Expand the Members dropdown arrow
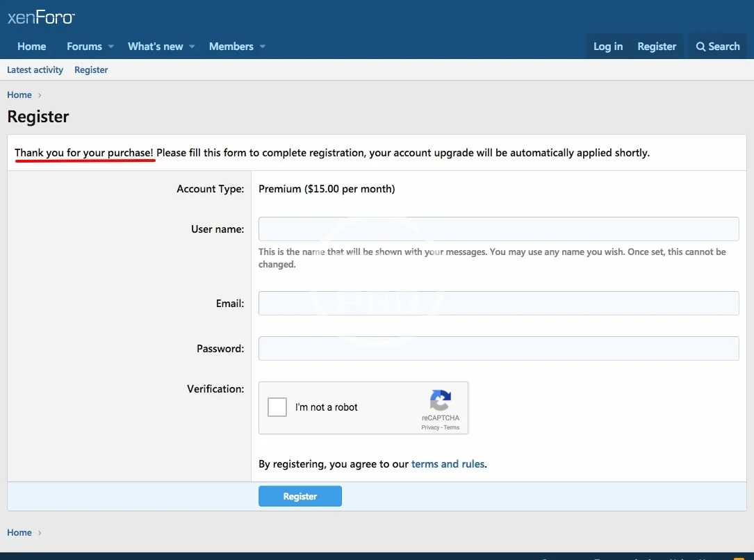The height and width of the screenshot is (560, 754). (x=263, y=47)
